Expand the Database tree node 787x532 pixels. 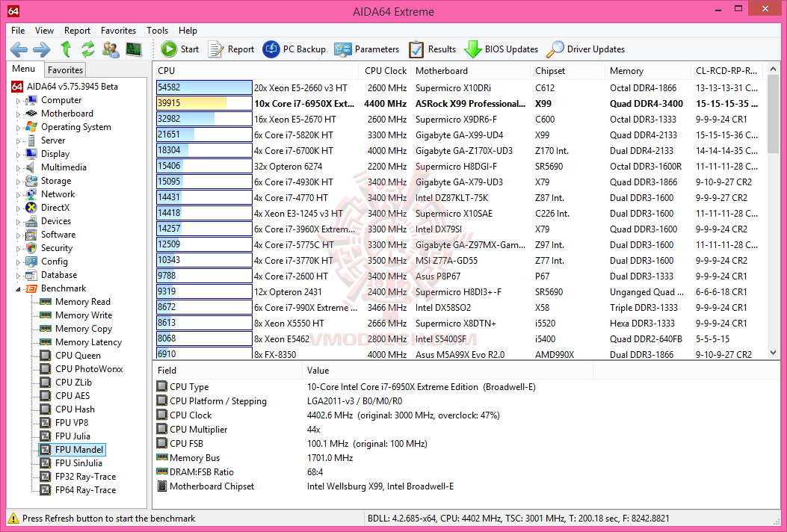coord(19,275)
